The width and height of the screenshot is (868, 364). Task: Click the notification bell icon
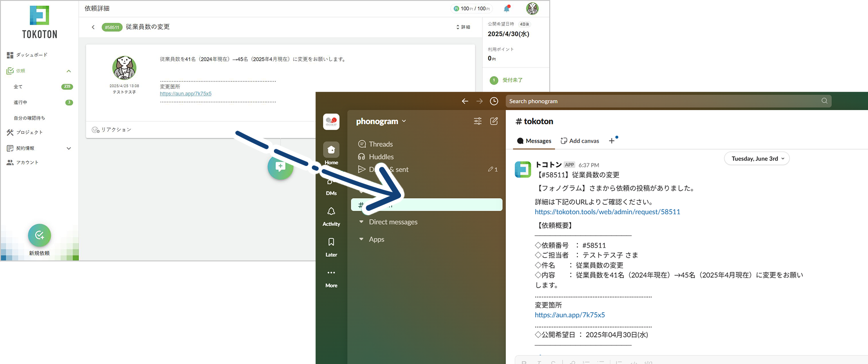coord(506,9)
